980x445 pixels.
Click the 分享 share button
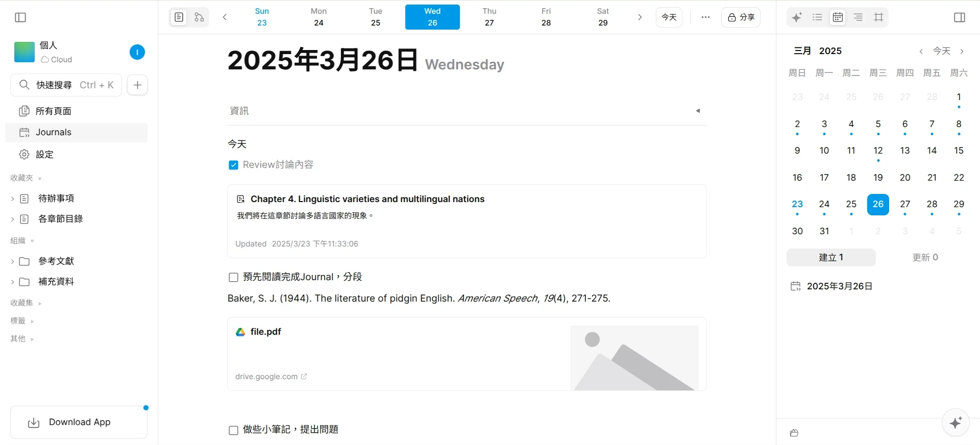pyautogui.click(x=741, y=17)
